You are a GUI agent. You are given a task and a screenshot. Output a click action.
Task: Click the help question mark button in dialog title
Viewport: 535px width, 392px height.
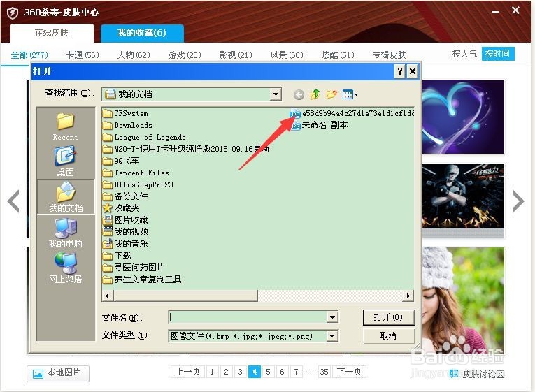[399, 71]
